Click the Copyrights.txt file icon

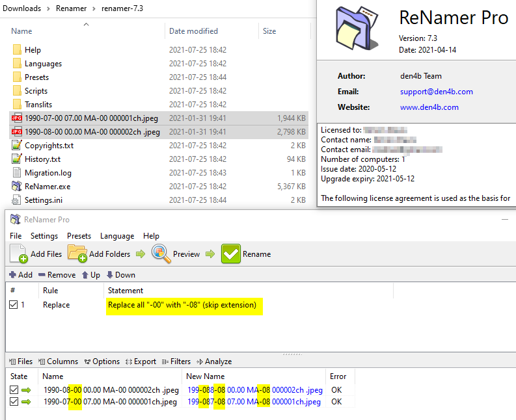tap(17, 145)
